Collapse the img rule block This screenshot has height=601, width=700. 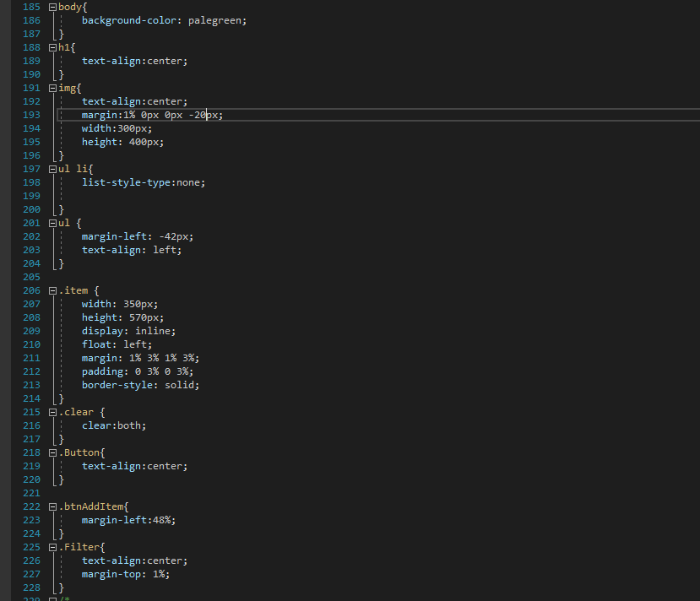52,89
